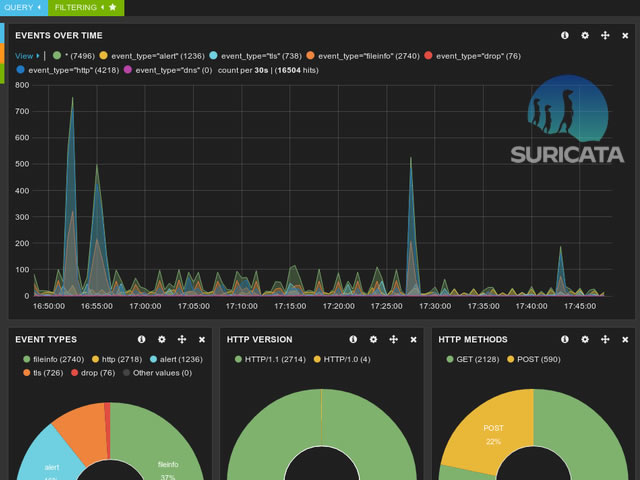The height and width of the screenshot is (480, 640).
Task: Click 16:50:00 time axis label
Action: coord(49,306)
